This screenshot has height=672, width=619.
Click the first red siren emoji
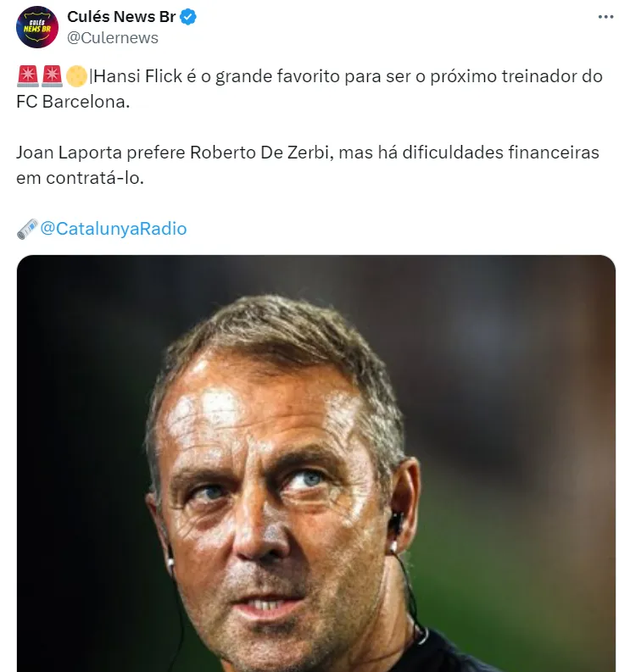[26, 76]
